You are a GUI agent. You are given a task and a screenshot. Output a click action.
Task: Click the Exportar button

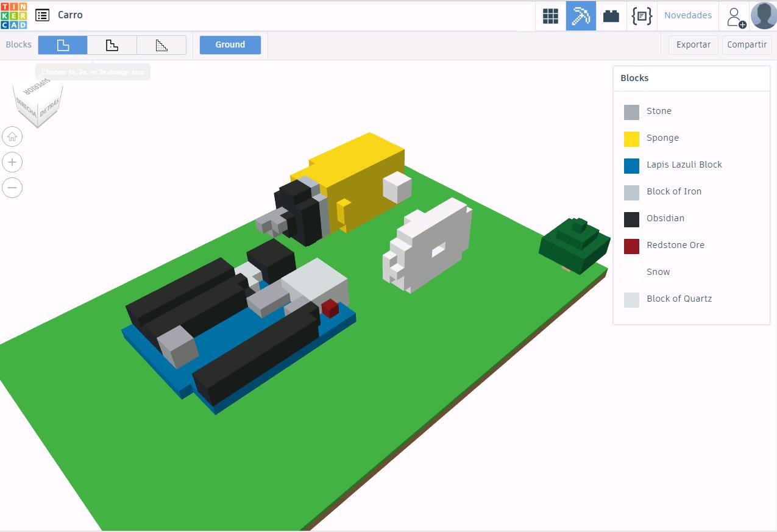(694, 44)
